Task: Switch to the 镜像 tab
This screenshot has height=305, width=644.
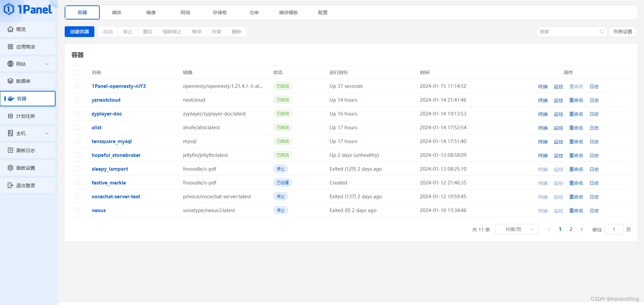Action: pyautogui.click(x=151, y=12)
